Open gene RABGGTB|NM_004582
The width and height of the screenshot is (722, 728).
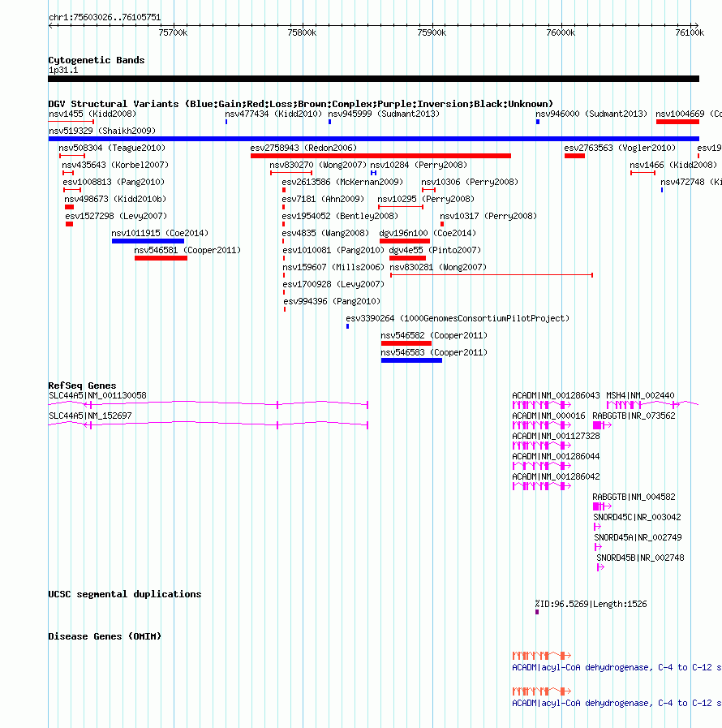[x=634, y=498]
